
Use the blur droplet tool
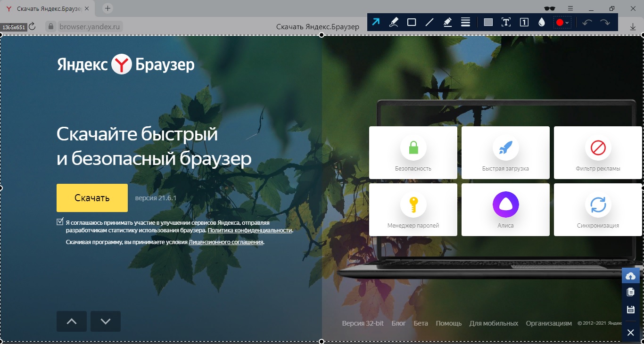pyautogui.click(x=542, y=22)
